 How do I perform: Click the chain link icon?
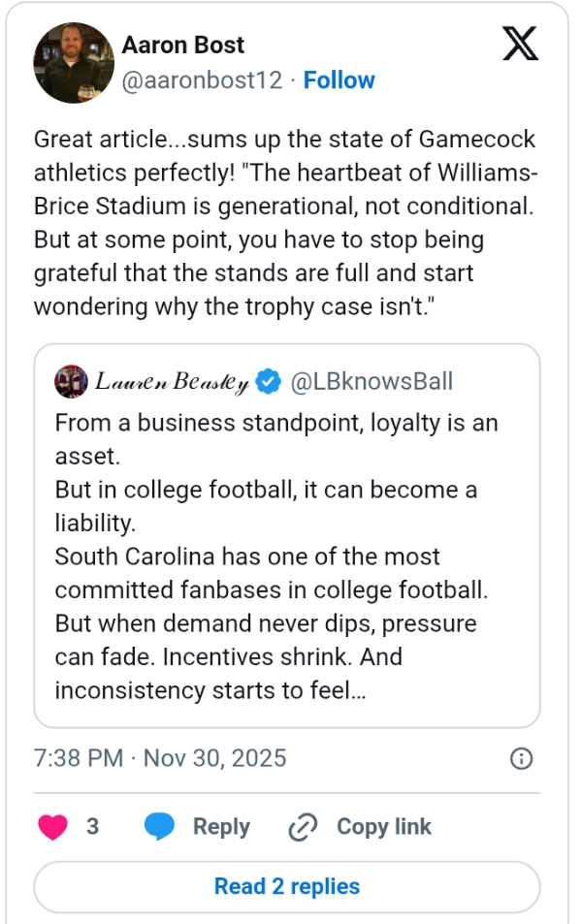tap(304, 827)
